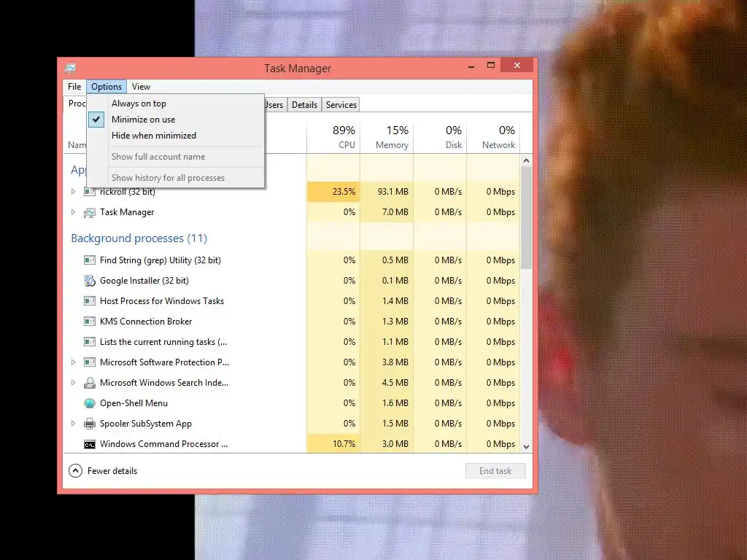
Task: Click Fewer details link text
Action: [112, 471]
